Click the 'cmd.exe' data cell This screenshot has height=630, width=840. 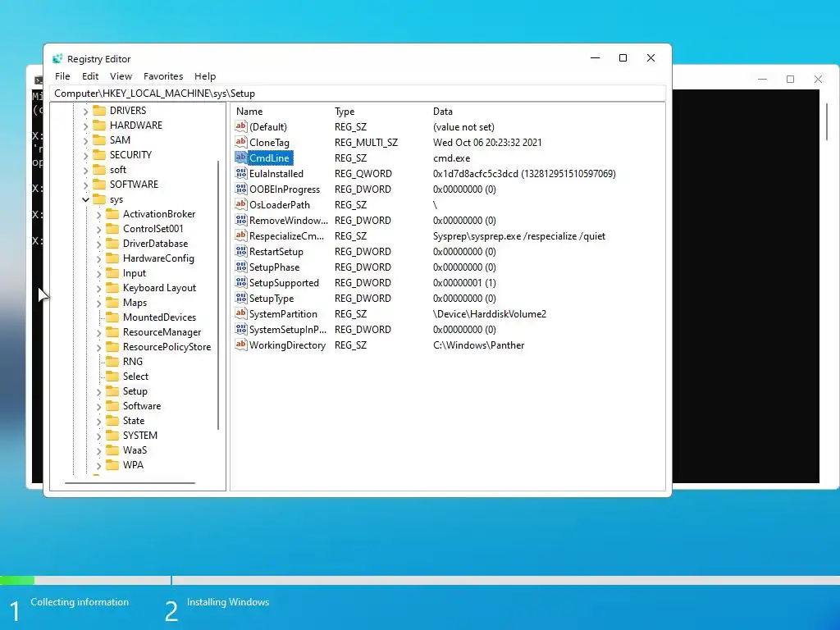(x=452, y=158)
